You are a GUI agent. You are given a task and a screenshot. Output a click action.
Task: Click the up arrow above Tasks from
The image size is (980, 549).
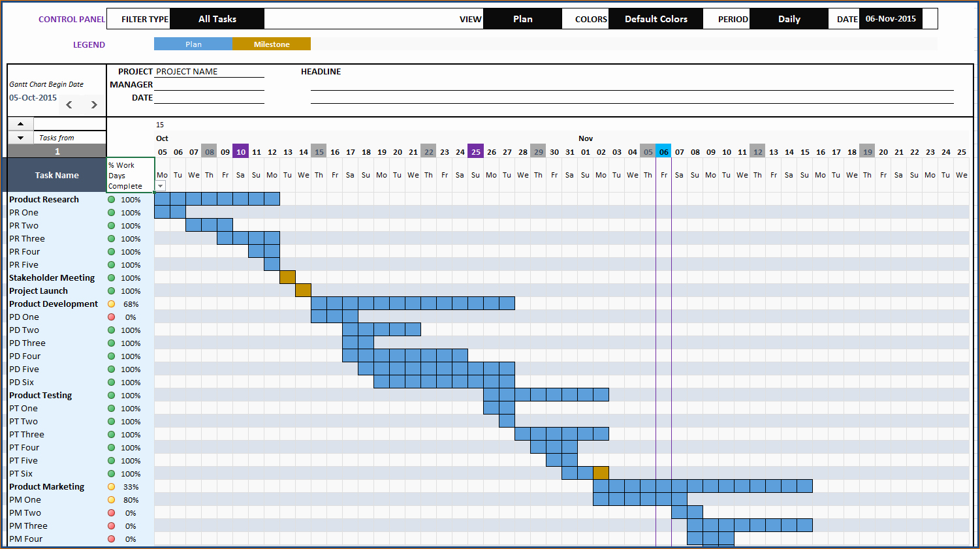pyautogui.click(x=20, y=123)
